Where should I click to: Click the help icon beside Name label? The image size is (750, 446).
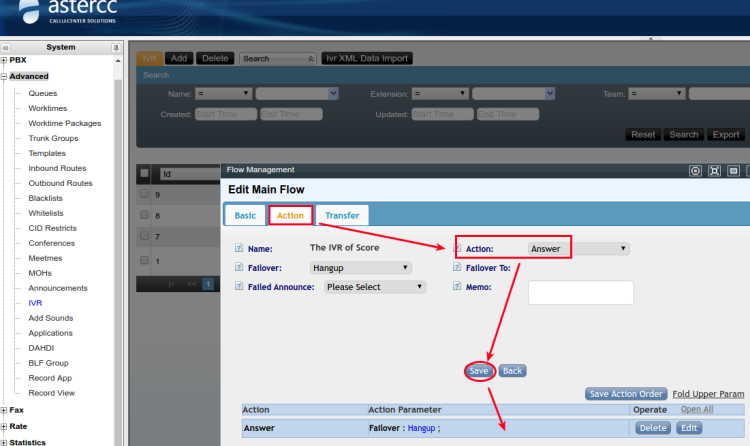239,248
